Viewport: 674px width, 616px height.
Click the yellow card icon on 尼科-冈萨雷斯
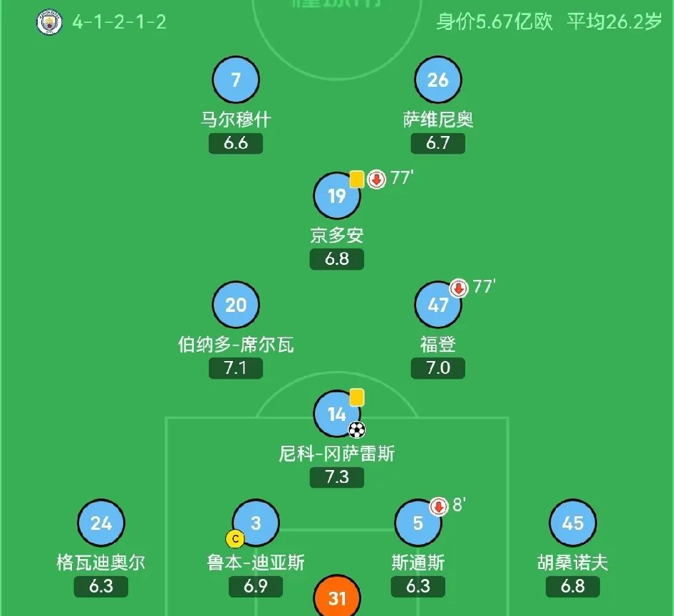356,396
